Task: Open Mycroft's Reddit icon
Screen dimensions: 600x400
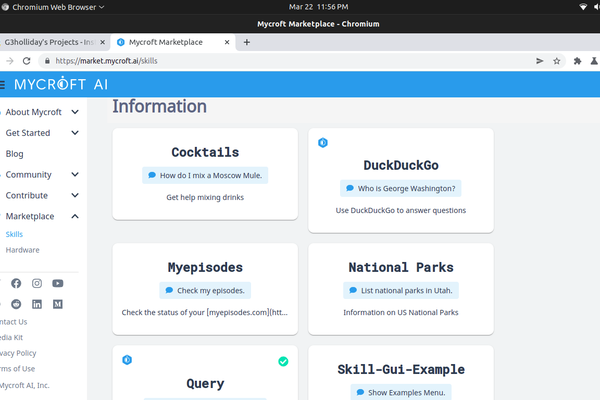Action: click(x=16, y=304)
